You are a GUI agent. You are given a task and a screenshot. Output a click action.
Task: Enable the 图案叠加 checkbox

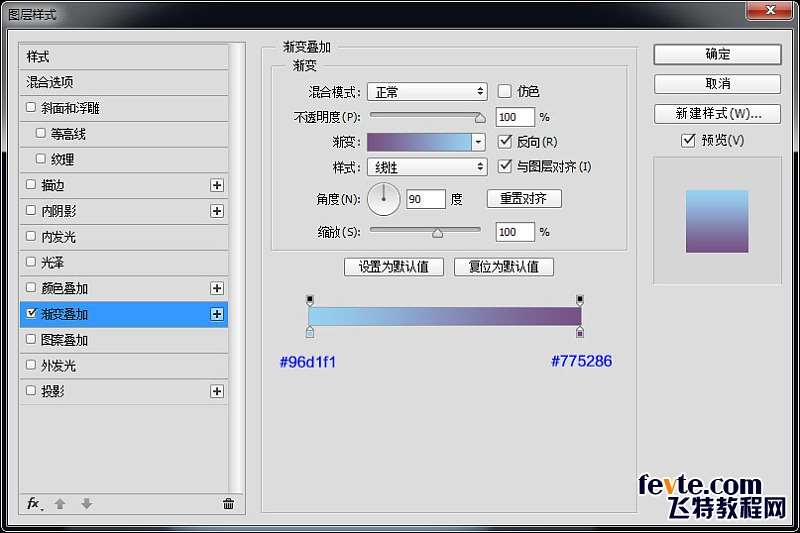point(31,339)
